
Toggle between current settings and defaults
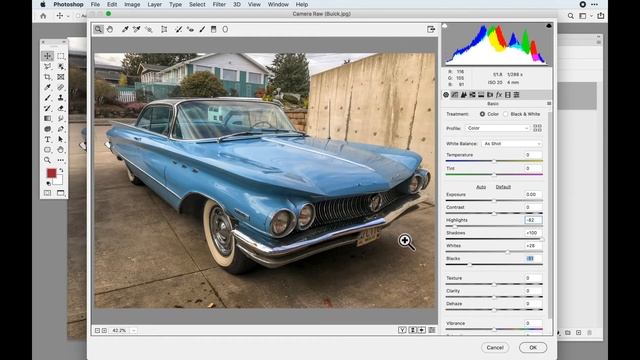pyautogui.click(x=432, y=330)
